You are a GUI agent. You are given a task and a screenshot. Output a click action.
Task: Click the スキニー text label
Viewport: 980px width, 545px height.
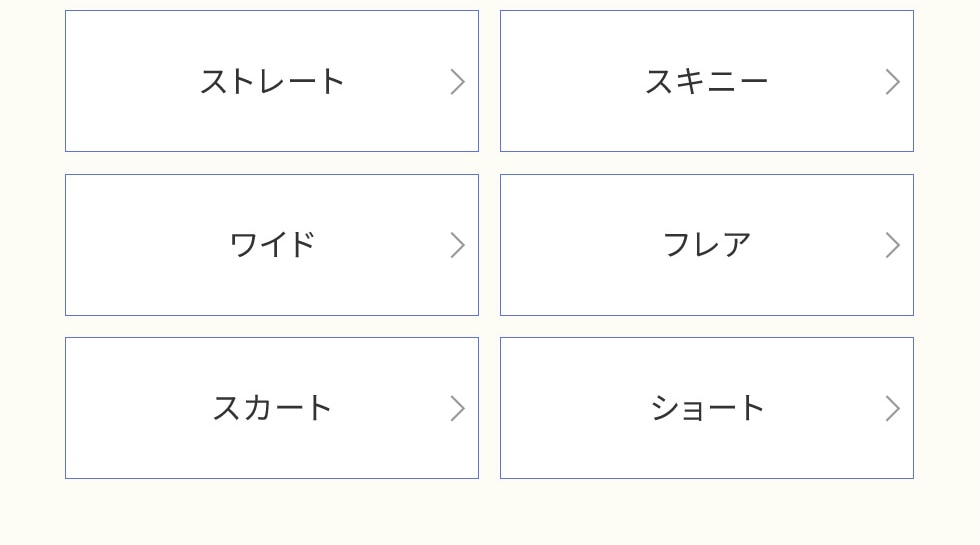click(706, 81)
